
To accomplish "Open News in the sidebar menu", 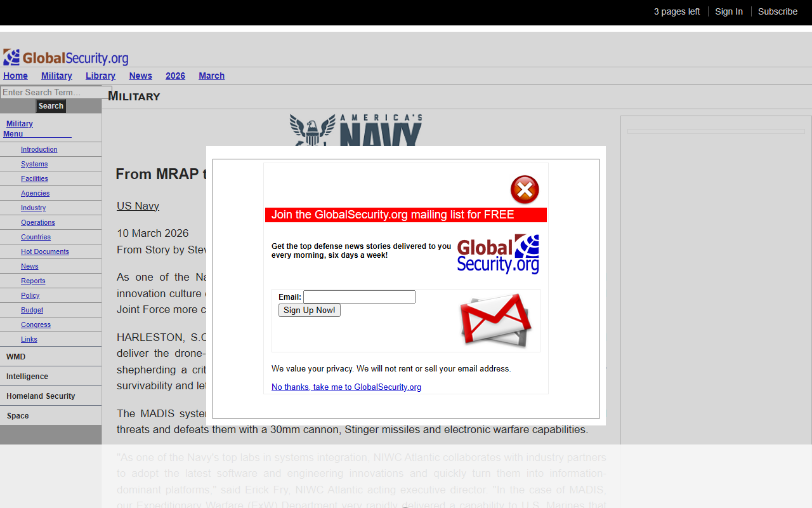I will click(x=29, y=266).
